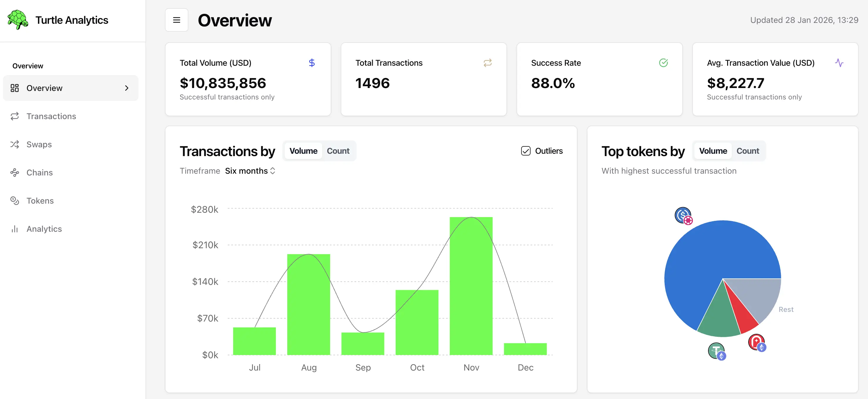Click the activity pulse icon on Avg. Transaction Value

tap(839, 63)
